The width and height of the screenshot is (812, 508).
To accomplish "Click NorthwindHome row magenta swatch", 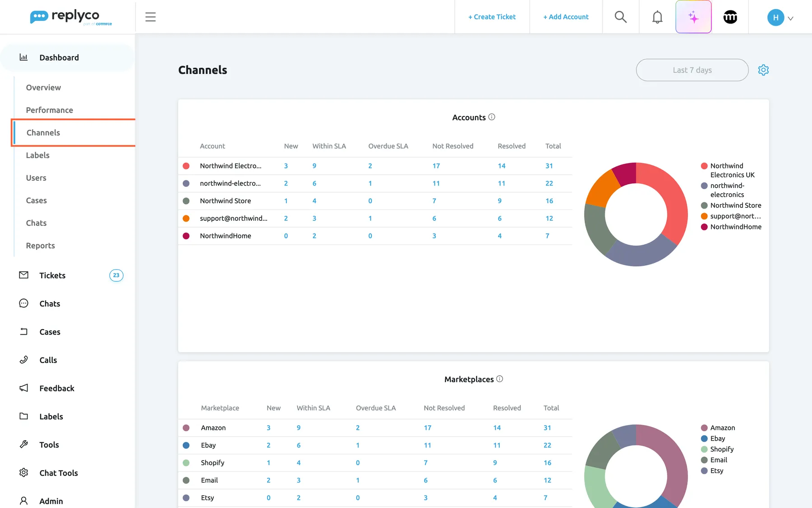I will tap(186, 236).
